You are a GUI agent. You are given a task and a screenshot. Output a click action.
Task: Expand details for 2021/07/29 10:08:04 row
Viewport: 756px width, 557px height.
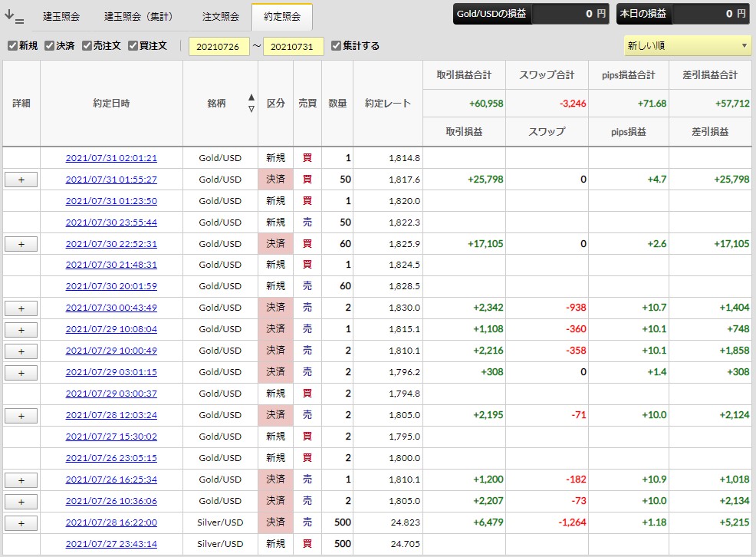21,331
